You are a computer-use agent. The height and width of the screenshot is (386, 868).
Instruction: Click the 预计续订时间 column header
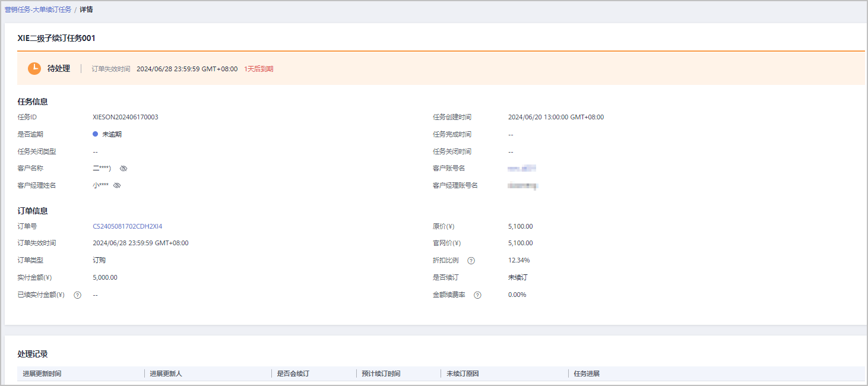[381, 374]
